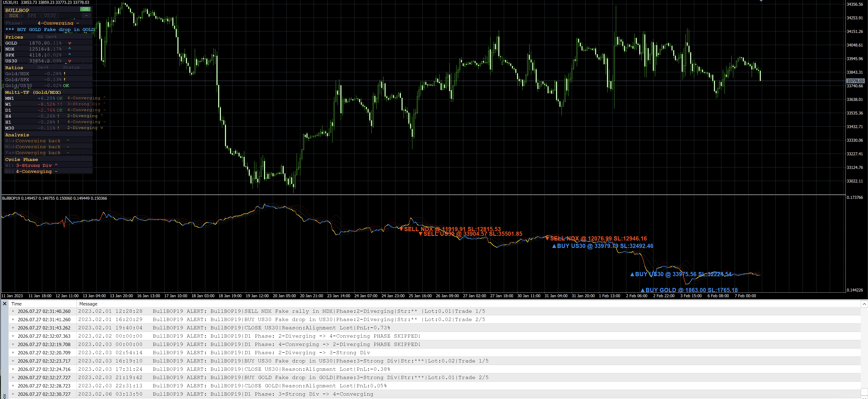Image resolution: width=868 pixels, height=399 pixels.
Task: Select the NDX symbol button
Action: click(14, 16)
